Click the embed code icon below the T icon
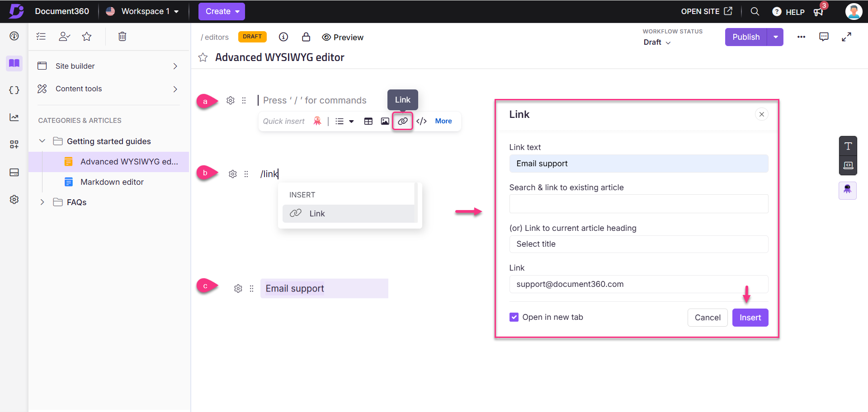The height and width of the screenshot is (412, 868). (x=848, y=165)
